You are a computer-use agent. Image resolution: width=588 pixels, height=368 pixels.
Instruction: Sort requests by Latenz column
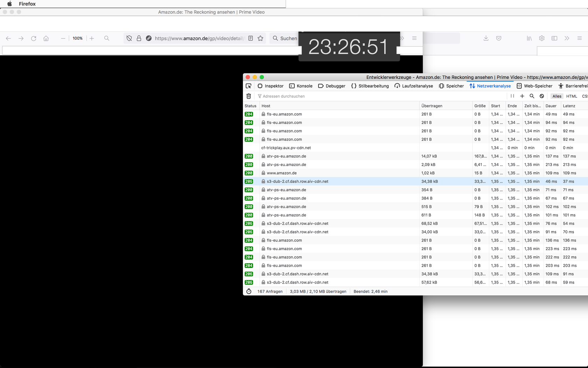[x=574, y=106]
